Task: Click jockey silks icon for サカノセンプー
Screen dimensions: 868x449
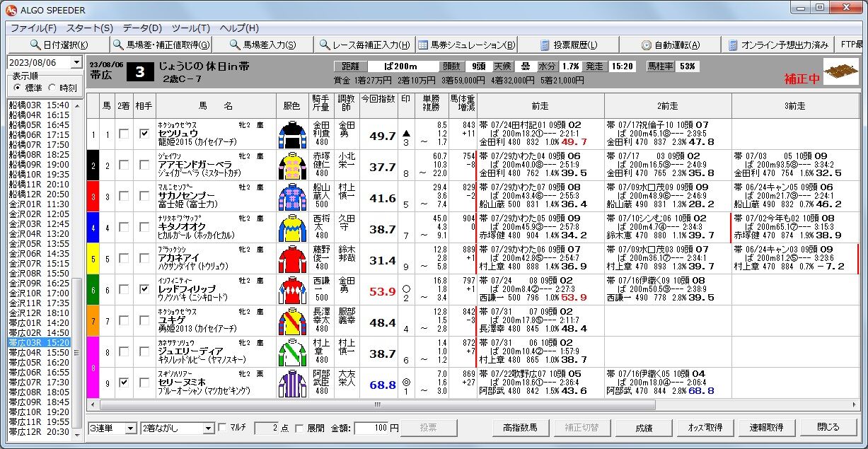Action: point(292,197)
